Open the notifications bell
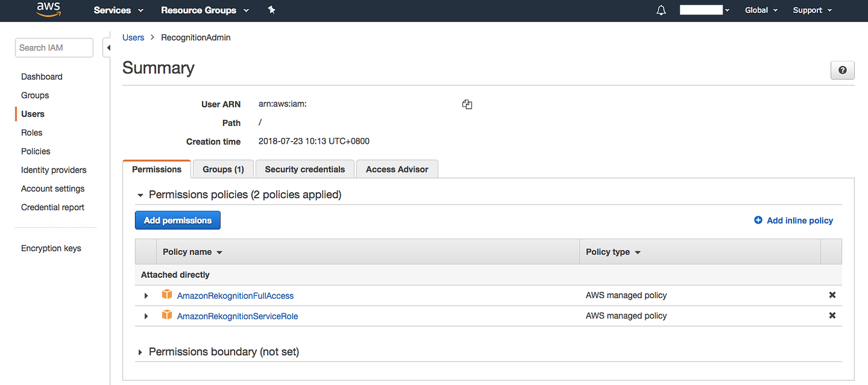The image size is (868, 385). point(662,10)
